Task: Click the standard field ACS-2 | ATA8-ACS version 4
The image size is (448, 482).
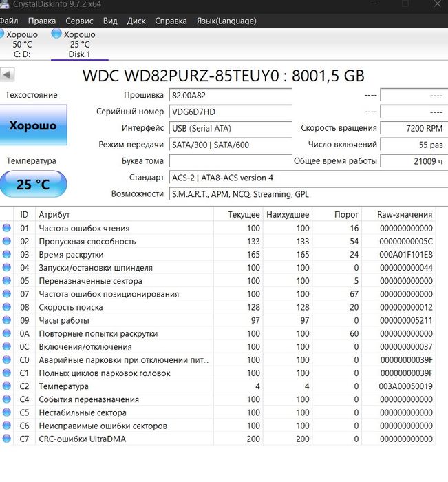Action: (x=308, y=178)
